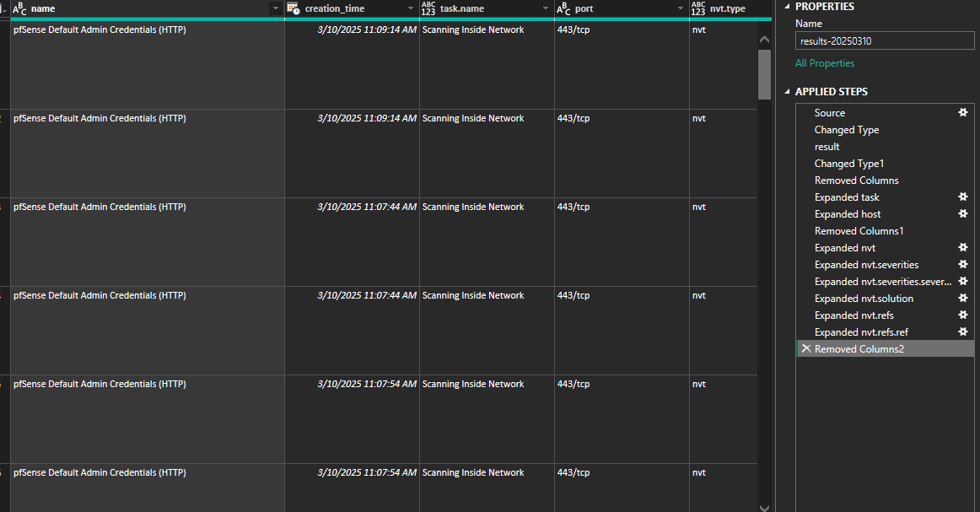Image resolution: width=980 pixels, height=512 pixels.
Task: Open the All Properties link
Action: tap(824, 63)
